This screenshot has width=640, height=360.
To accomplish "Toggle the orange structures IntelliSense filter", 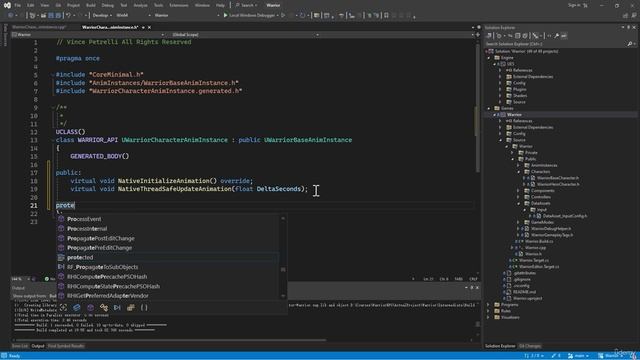I will 131,307.
